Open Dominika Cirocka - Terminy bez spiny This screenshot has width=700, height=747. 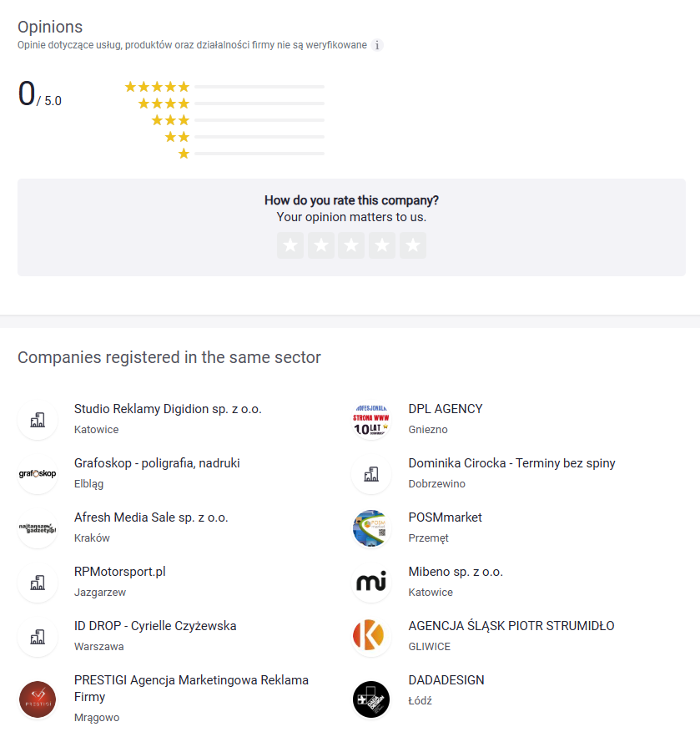pos(511,463)
